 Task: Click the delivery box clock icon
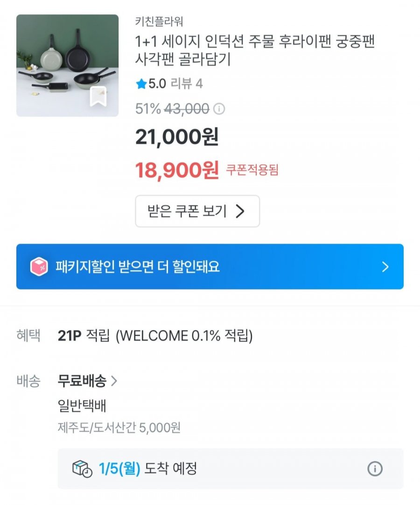point(82,469)
